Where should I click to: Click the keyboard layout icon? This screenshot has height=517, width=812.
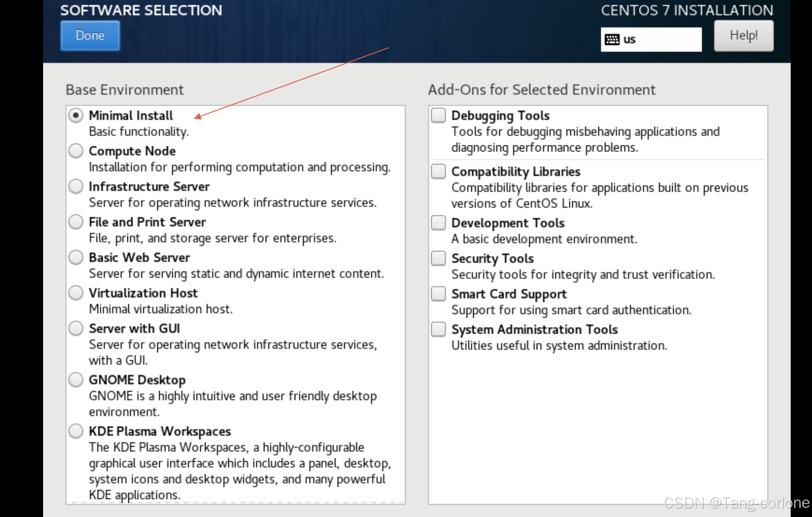(x=612, y=39)
